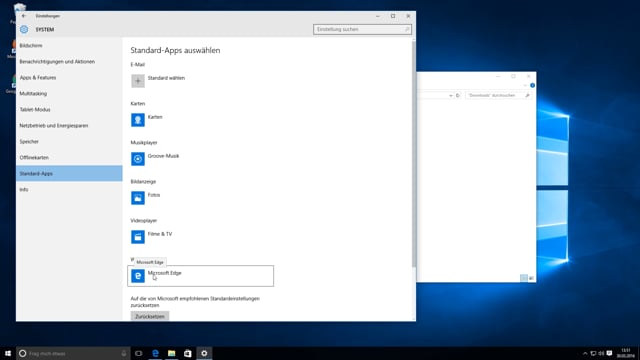The width and height of the screenshot is (640, 360).
Task: Switch Explorer to large icons view
Action: click(x=531, y=278)
